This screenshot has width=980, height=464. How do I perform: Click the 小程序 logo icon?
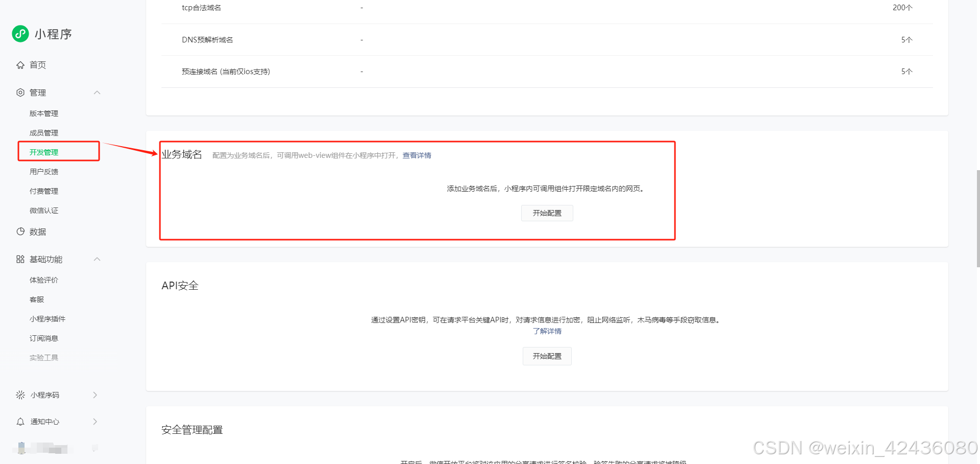[x=20, y=34]
